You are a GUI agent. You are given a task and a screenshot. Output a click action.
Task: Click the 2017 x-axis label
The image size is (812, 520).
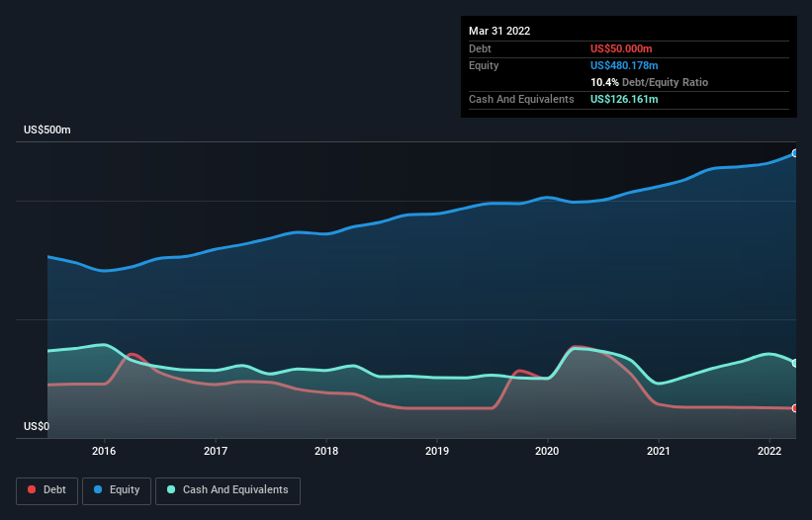tap(216, 451)
